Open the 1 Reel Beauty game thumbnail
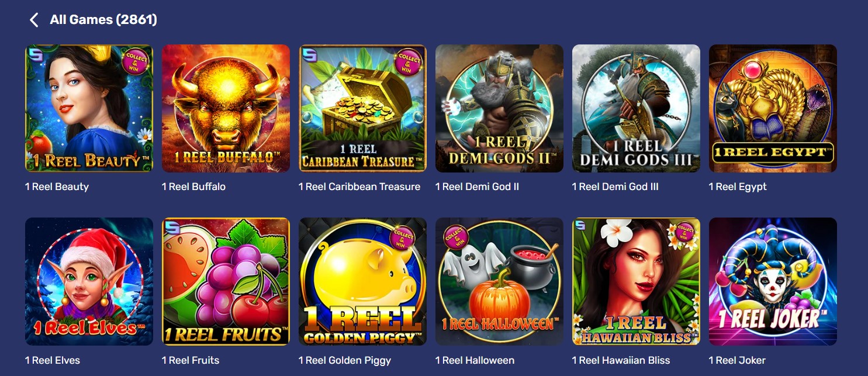Screen dimensions: 868x376 pyautogui.click(x=89, y=109)
